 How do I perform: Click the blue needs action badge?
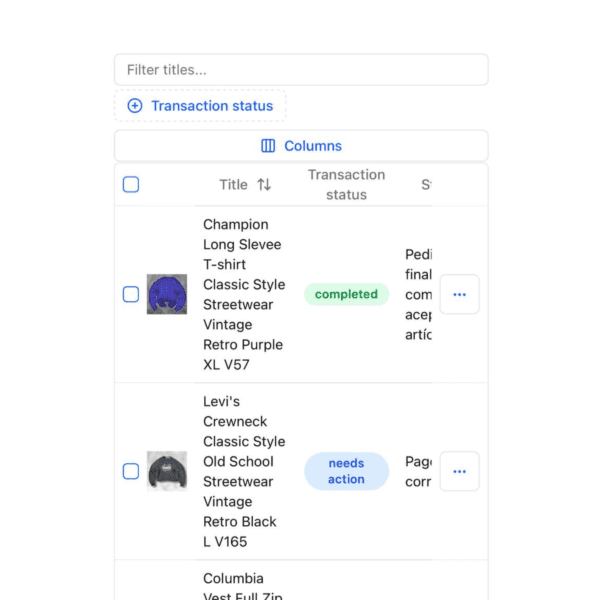(346, 472)
